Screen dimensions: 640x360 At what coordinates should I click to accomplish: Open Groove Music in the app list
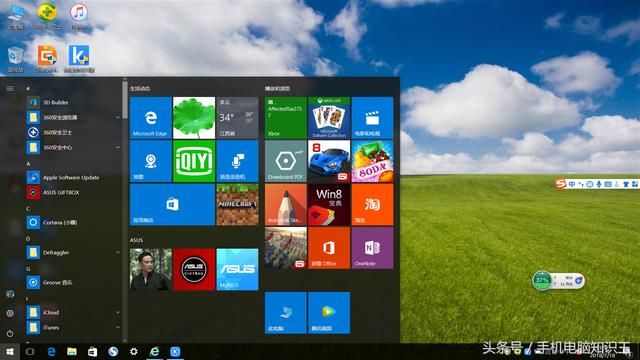point(73,282)
